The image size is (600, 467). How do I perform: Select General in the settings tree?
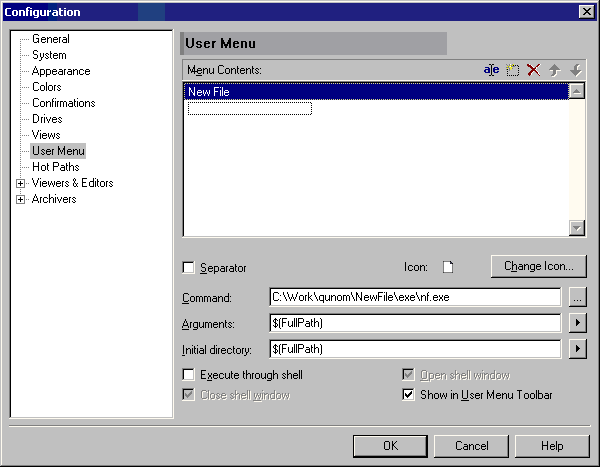point(51,39)
